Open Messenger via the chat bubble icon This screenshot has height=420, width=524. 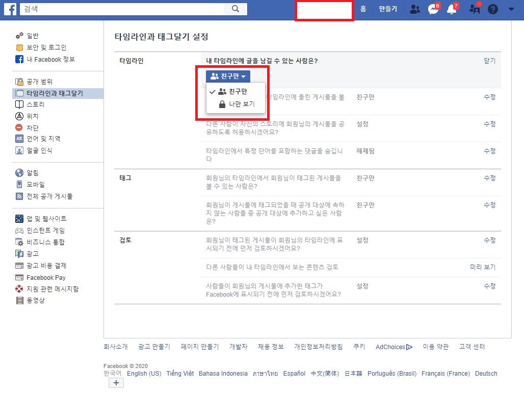(x=433, y=9)
